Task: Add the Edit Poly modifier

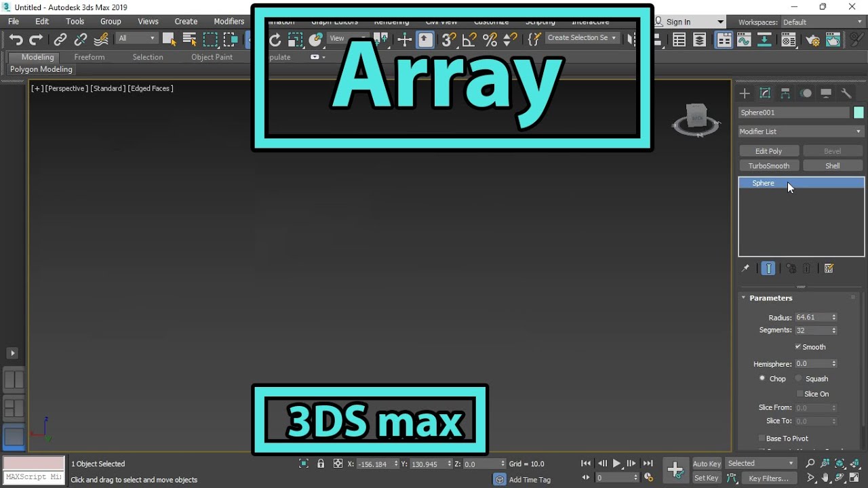Action: 769,151
